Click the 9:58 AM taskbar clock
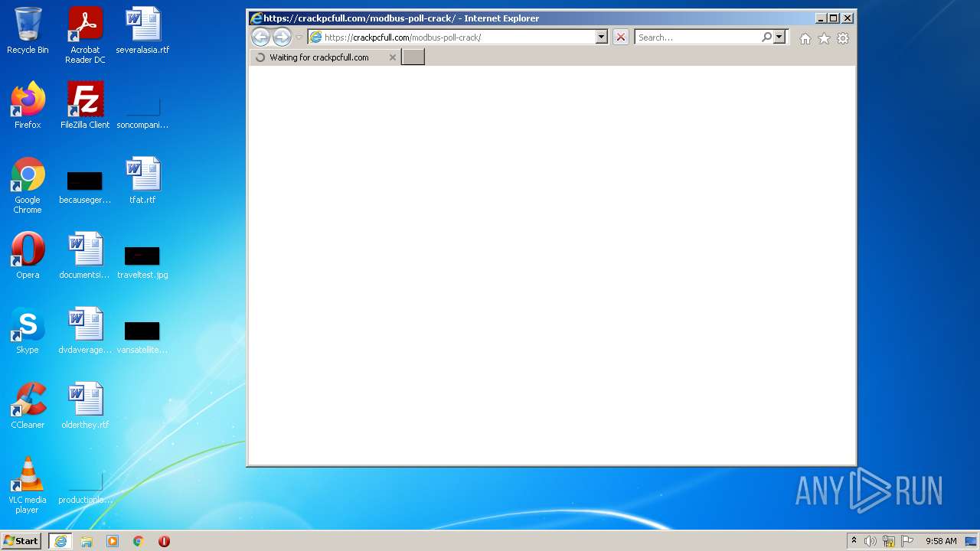980x551 pixels. [941, 541]
